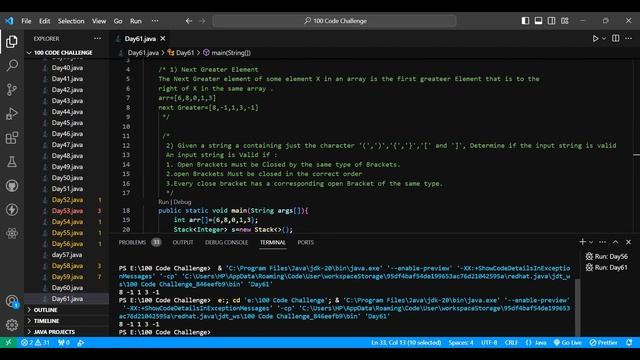Click Go Live in status bar

point(568,342)
